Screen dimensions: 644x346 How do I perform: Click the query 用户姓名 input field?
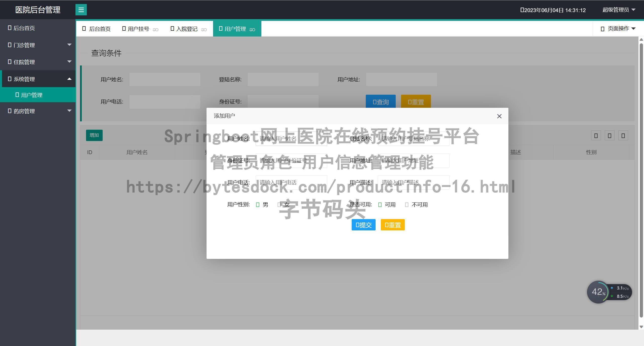pos(165,80)
